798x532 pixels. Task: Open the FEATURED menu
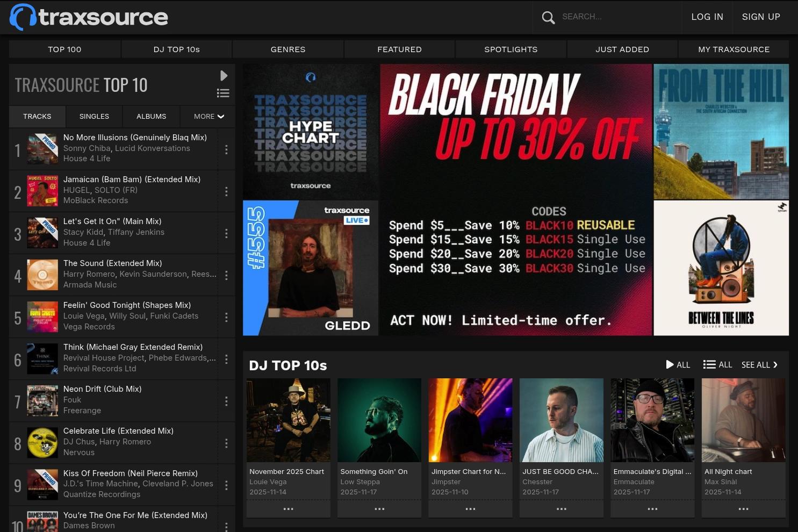(399, 49)
